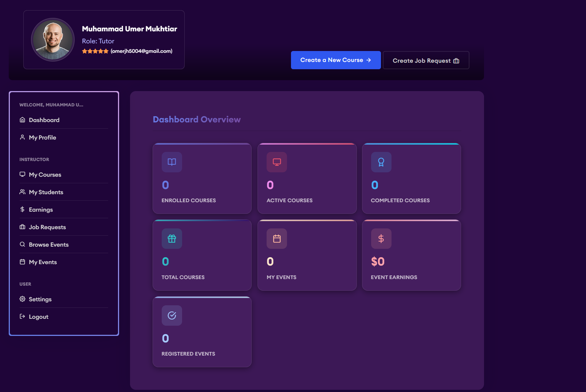Image resolution: width=586 pixels, height=392 pixels.
Task: Click the dollar icon in Event Earnings card
Action: 381,239
